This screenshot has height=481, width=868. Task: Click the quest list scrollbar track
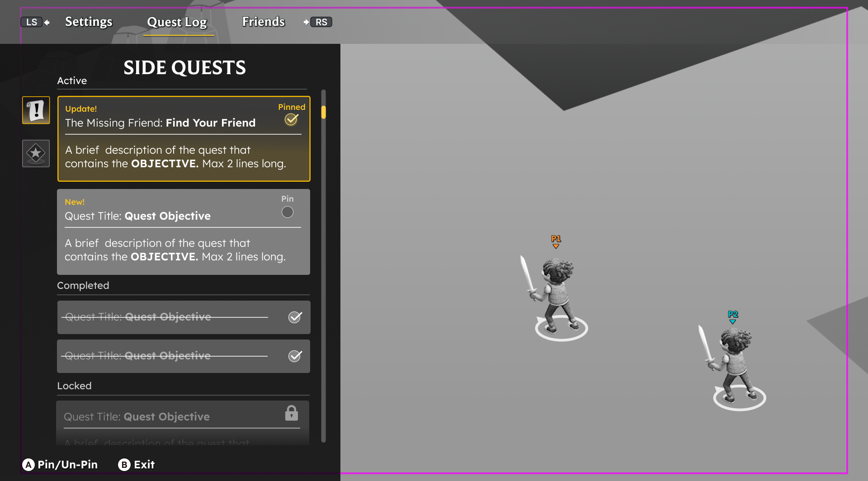324,266
